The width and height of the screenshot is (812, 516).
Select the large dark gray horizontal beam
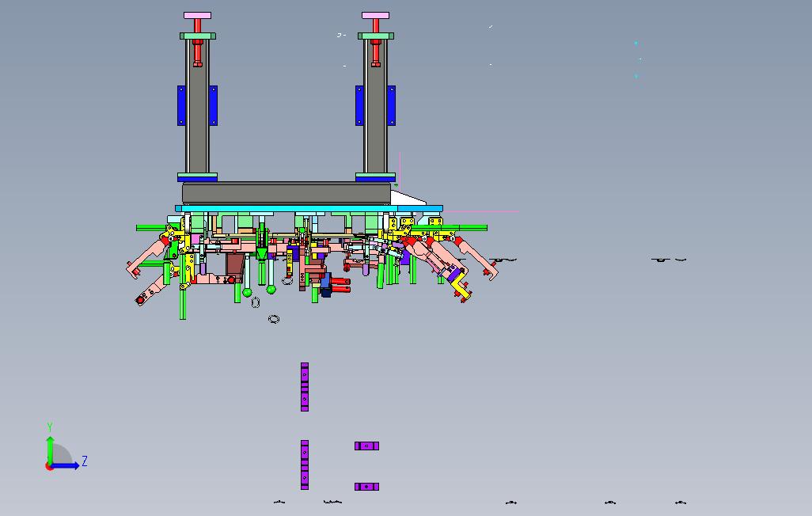click(286, 193)
